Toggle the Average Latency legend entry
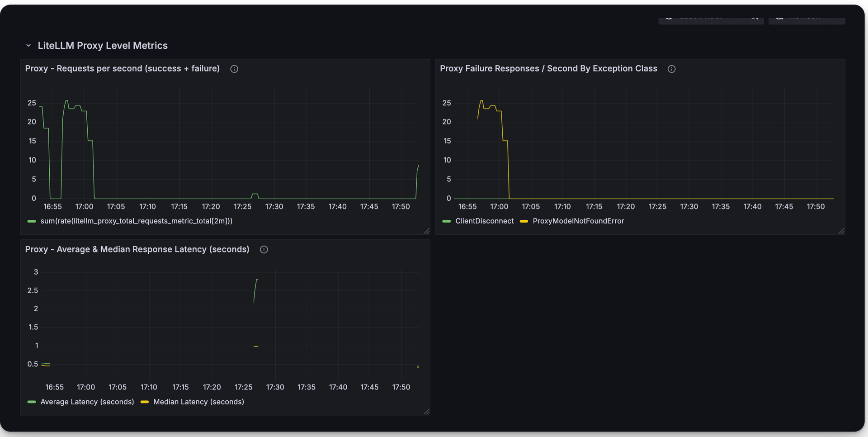Screen dimensions: 868x437 (87, 402)
